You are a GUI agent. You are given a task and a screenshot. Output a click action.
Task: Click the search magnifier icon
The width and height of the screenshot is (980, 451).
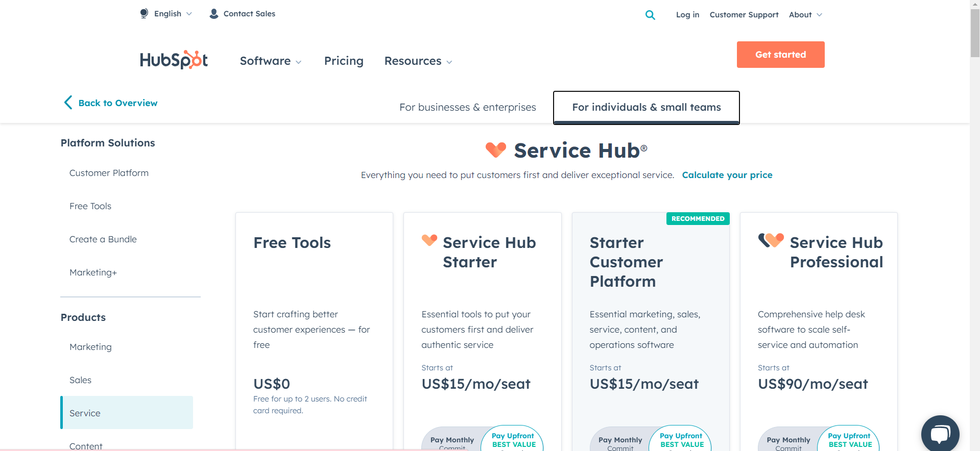[650, 15]
